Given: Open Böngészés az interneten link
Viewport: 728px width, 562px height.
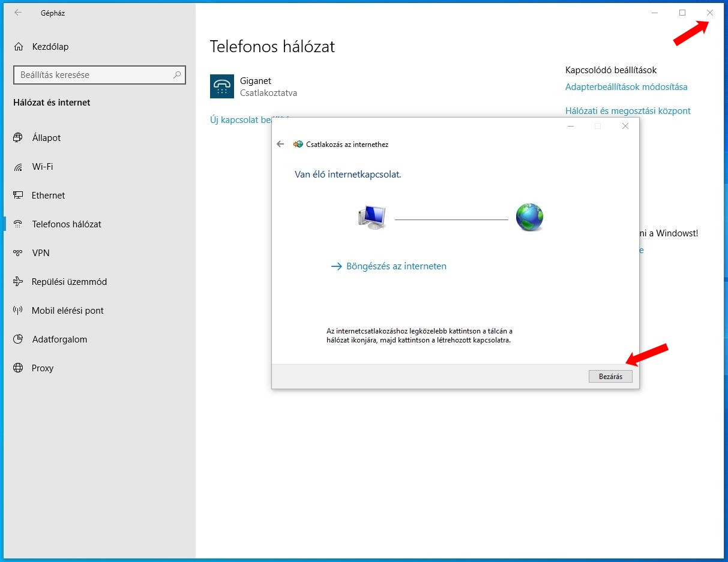Looking at the screenshot, I should click(396, 266).
